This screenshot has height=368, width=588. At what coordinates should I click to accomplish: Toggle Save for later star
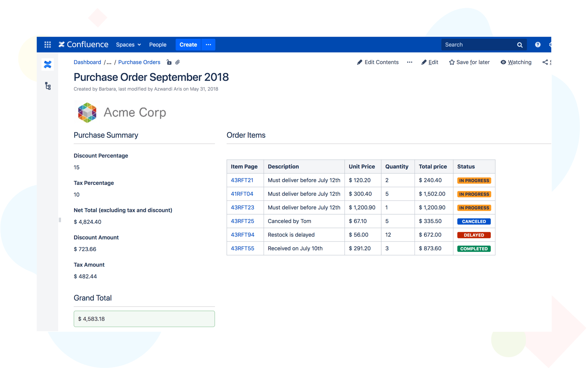(x=469, y=62)
